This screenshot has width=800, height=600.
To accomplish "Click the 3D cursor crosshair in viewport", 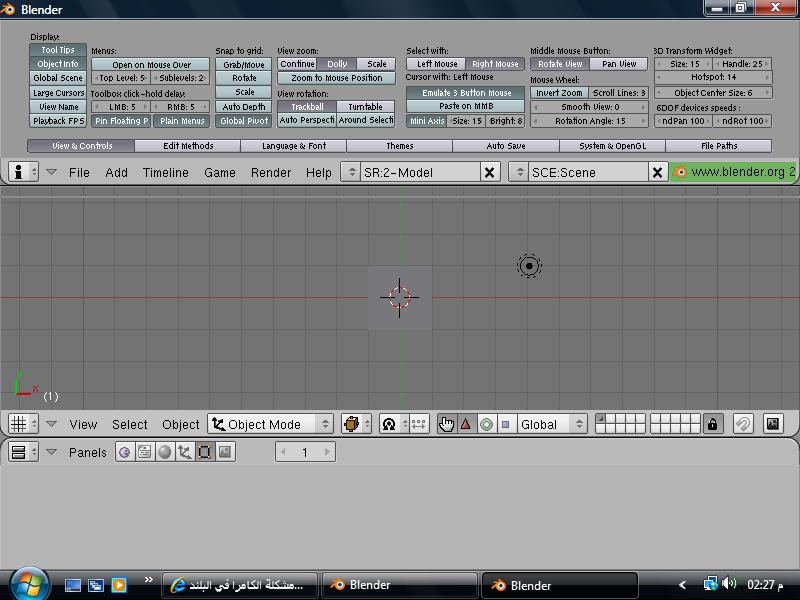I will (399, 297).
